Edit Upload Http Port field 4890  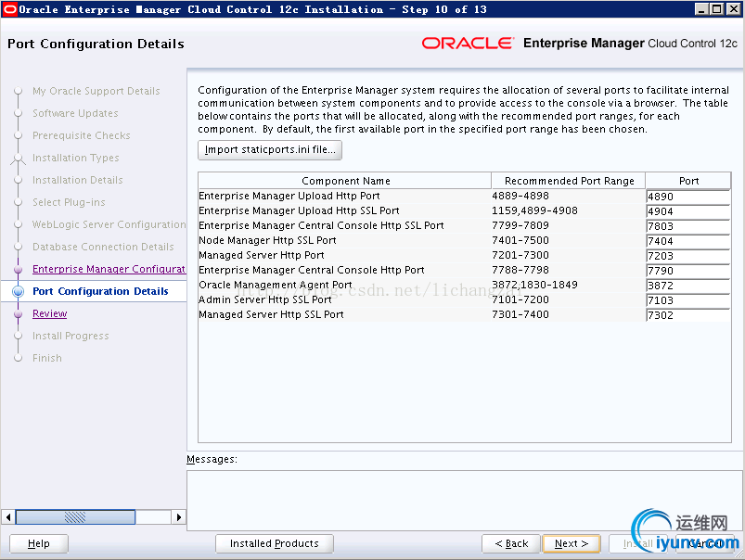coord(688,197)
